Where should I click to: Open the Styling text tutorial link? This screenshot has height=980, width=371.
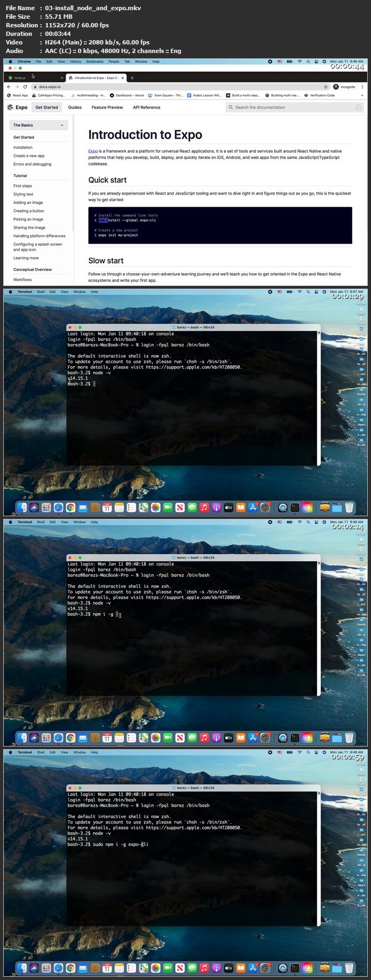tap(23, 194)
